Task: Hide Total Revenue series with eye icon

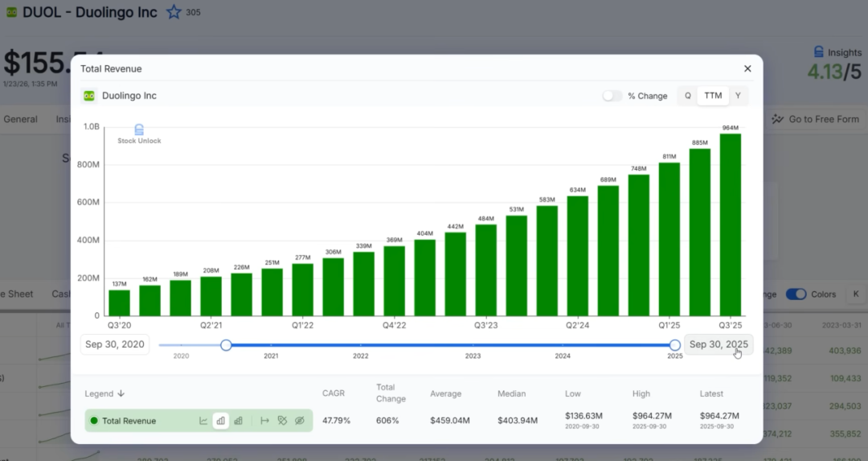Action: pos(300,421)
